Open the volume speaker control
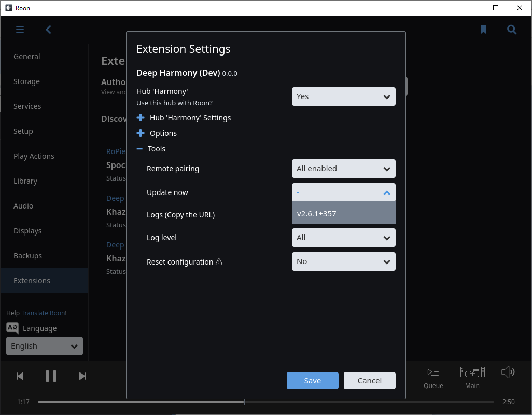The height and width of the screenshot is (415, 532). click(508, 372)
